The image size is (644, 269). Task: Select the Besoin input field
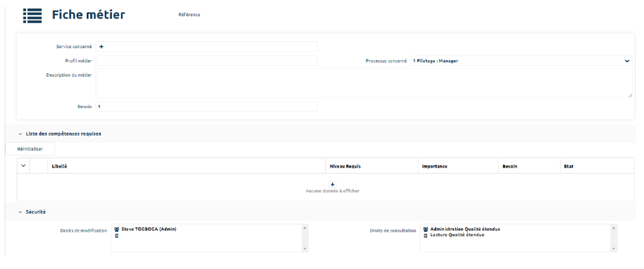tap(206, 107)
